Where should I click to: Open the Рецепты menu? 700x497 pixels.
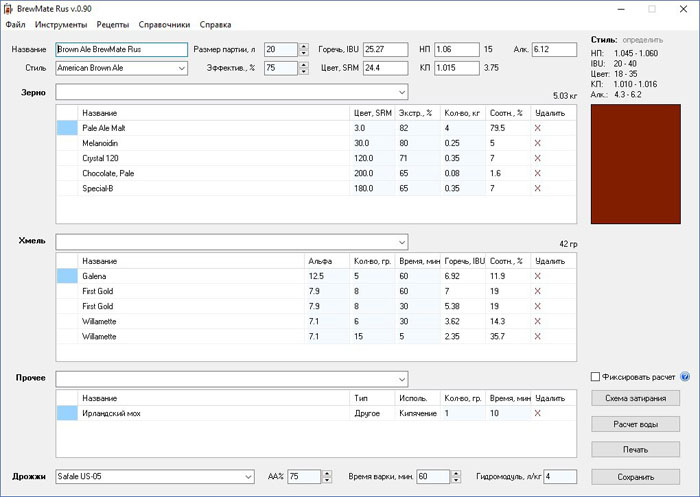[113, 25]
